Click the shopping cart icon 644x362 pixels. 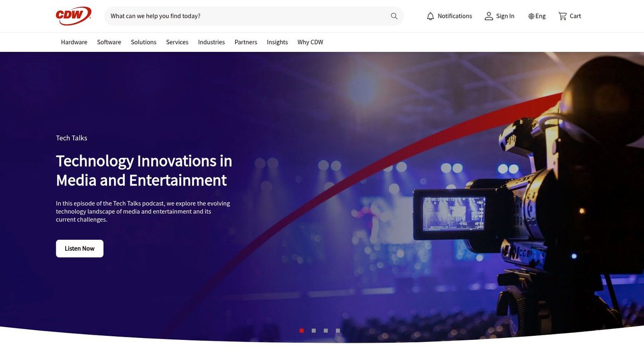point(563,16)
